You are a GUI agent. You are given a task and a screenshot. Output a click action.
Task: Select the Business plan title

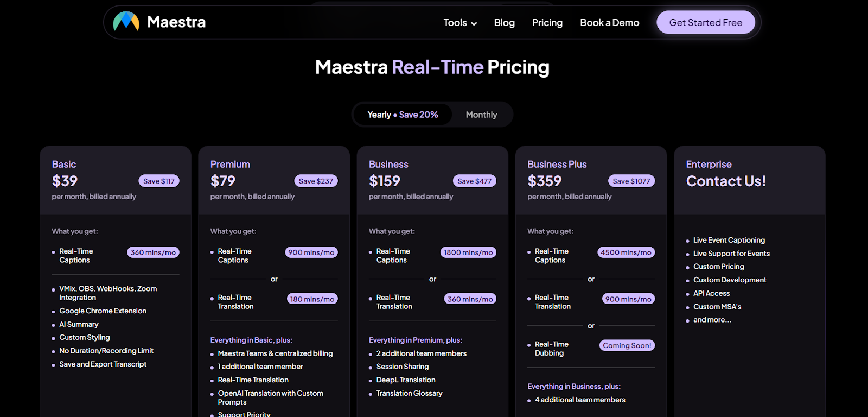point(388,164)
